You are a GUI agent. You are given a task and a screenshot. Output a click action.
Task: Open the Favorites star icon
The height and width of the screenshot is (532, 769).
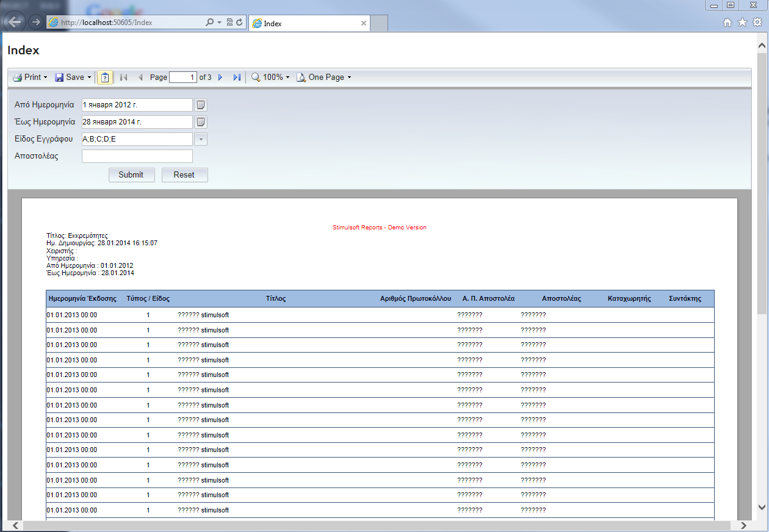point(742,23)
